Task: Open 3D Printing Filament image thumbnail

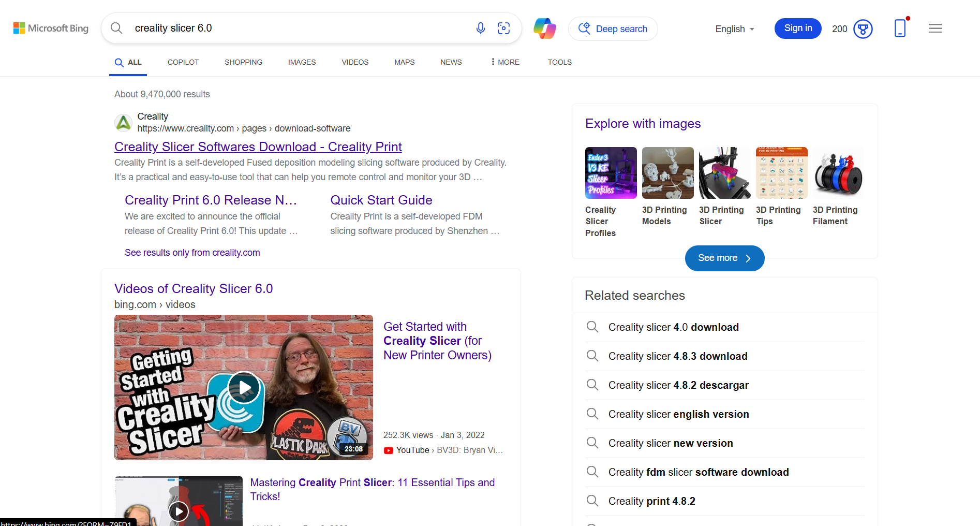Action: [x=839, y=173]
